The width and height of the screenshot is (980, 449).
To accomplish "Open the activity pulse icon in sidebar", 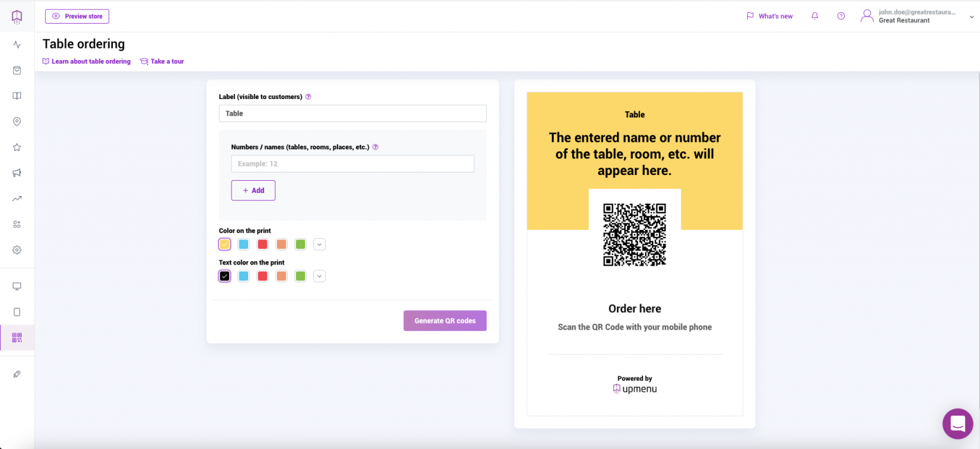I will click(17, 45).
